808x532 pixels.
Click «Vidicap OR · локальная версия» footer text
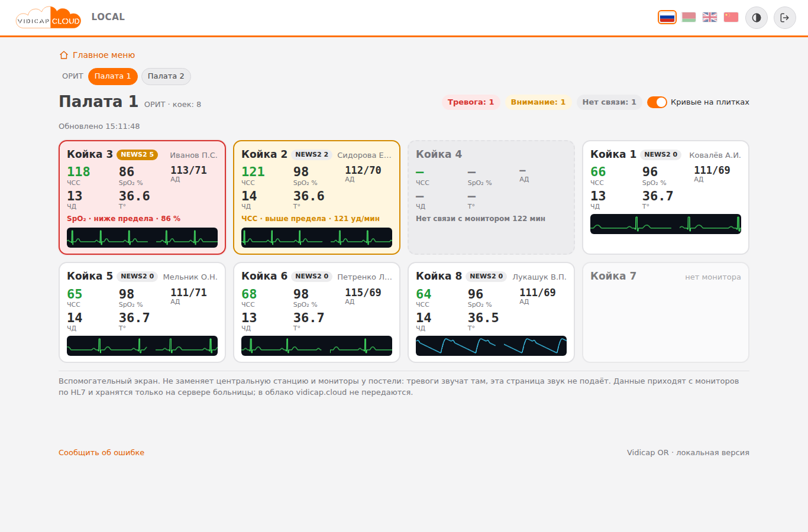tap(688, 453)
